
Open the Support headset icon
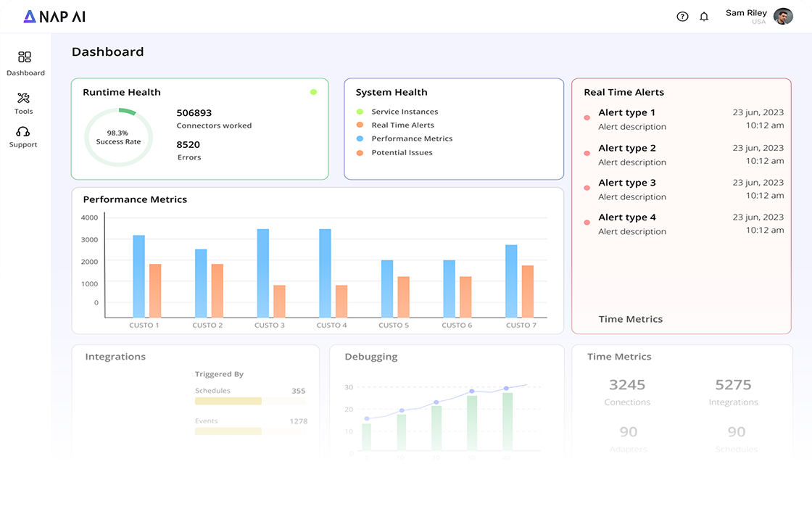[x=22, y=132]
